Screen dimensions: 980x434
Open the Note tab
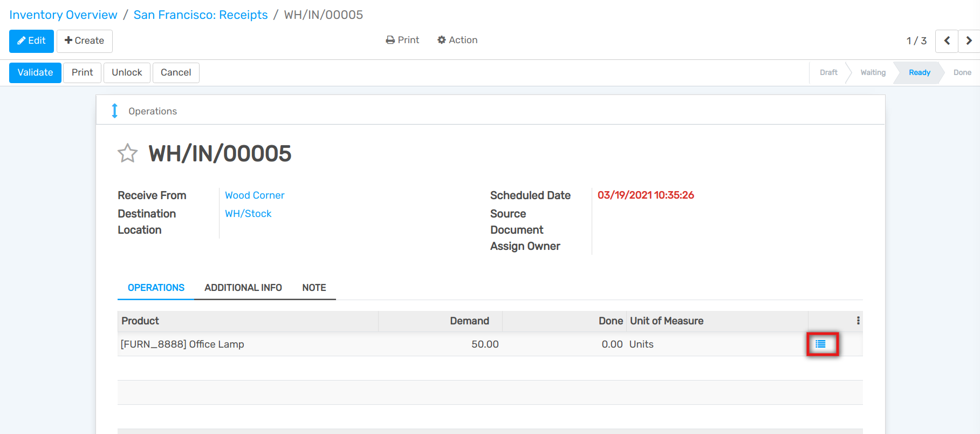[x=314, y=288]
